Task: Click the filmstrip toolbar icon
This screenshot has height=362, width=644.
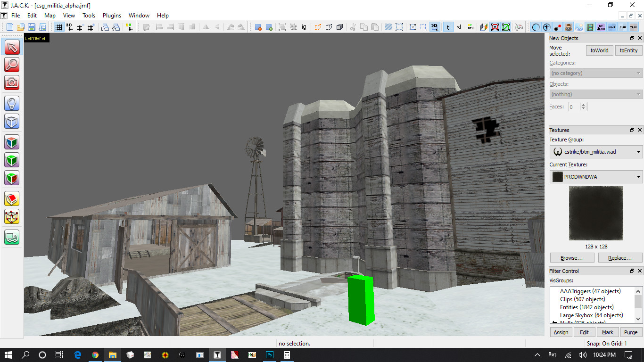Action: click(590, 27)
